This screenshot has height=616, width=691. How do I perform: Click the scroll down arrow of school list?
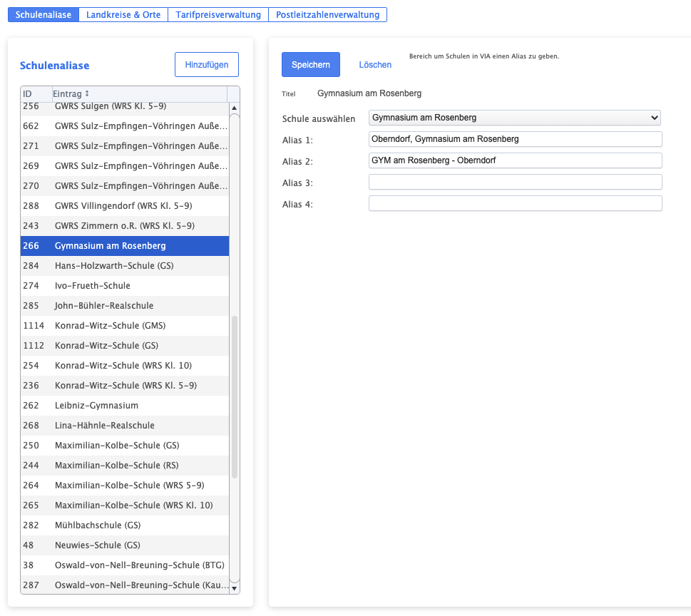click(x=234, y=588)
